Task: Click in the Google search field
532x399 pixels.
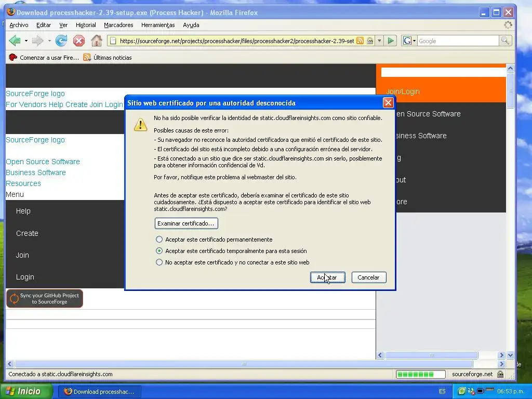Action: coord(458,41)
